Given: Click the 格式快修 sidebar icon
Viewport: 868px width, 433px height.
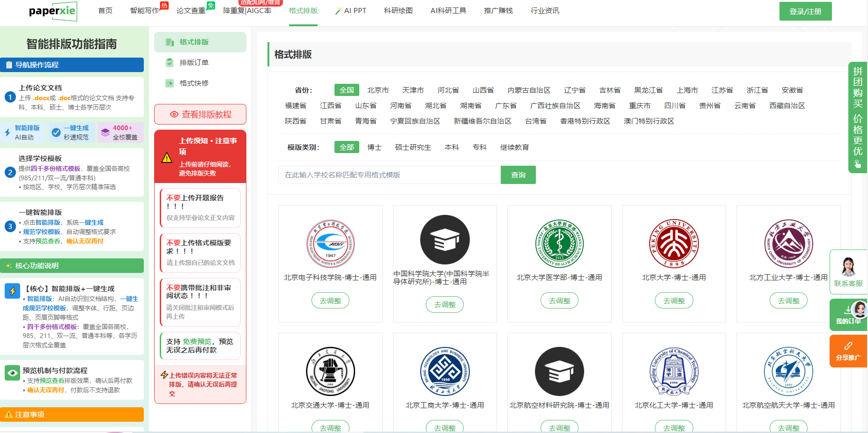Looking at the screenshot, I should [170, 83].
